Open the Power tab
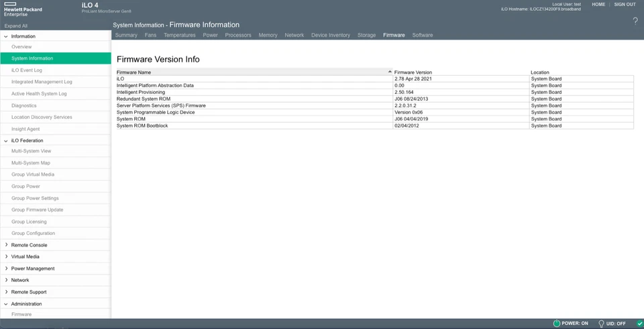The image size is (644, 329). click(210, 36)
